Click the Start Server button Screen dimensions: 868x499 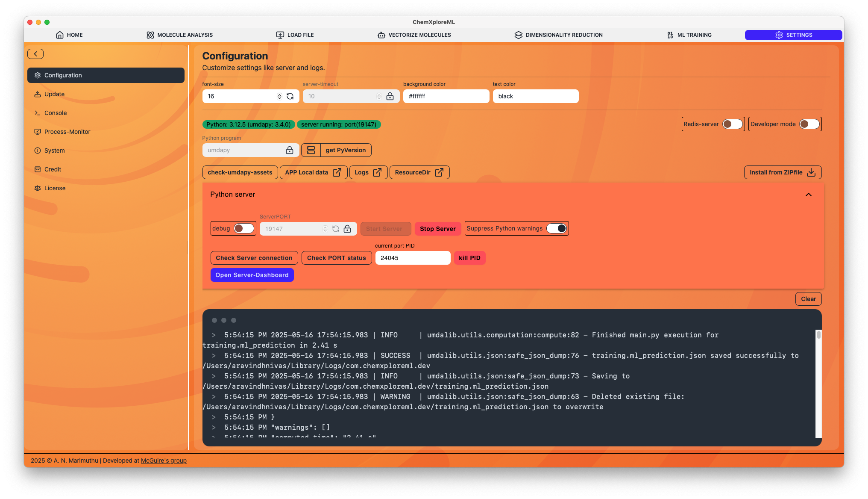pos(386,229)
